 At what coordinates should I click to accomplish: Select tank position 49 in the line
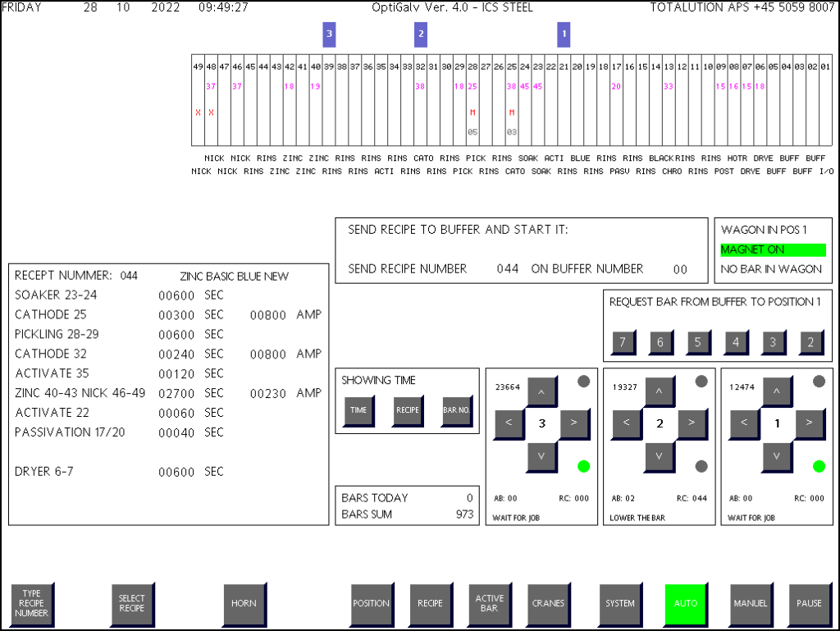[199, 99]
